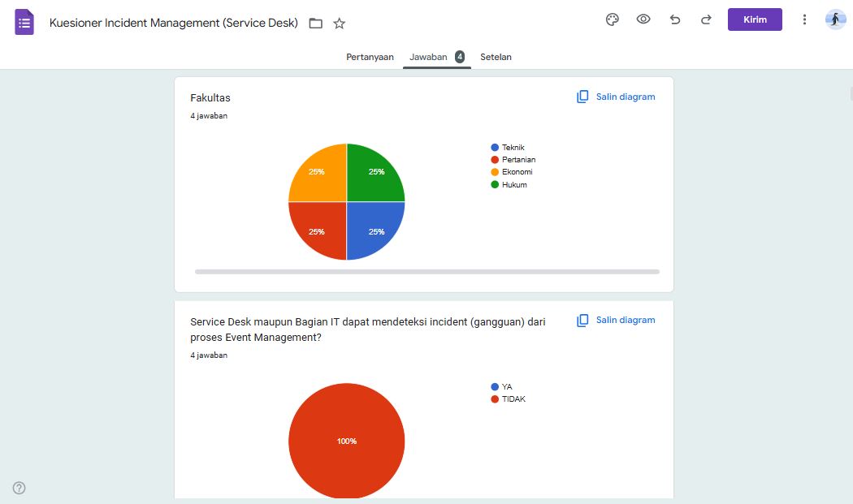
Task: Preview the form with eye icon
Action: click(x=643, y=19)
